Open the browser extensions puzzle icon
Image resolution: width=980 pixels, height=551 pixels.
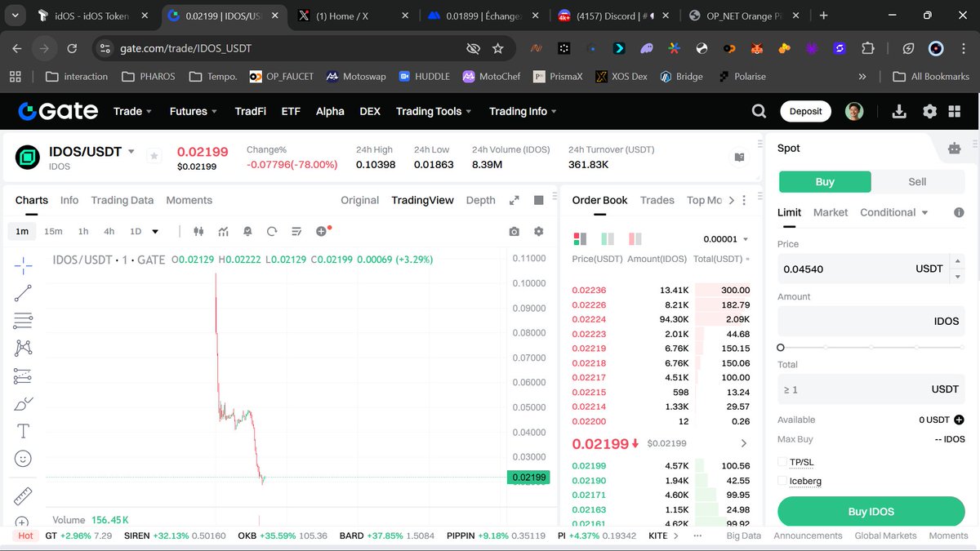coord(868,49)
